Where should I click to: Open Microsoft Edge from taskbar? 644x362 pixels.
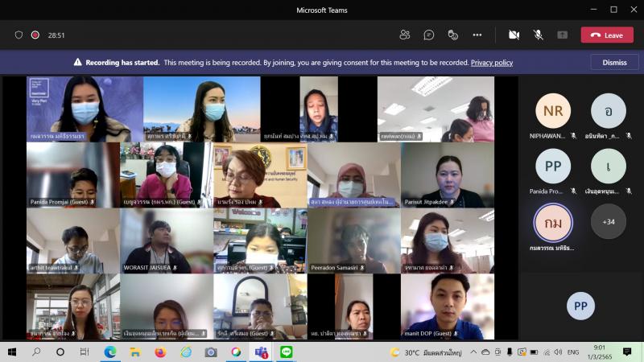pyautogui.click(x=109, y=352)
